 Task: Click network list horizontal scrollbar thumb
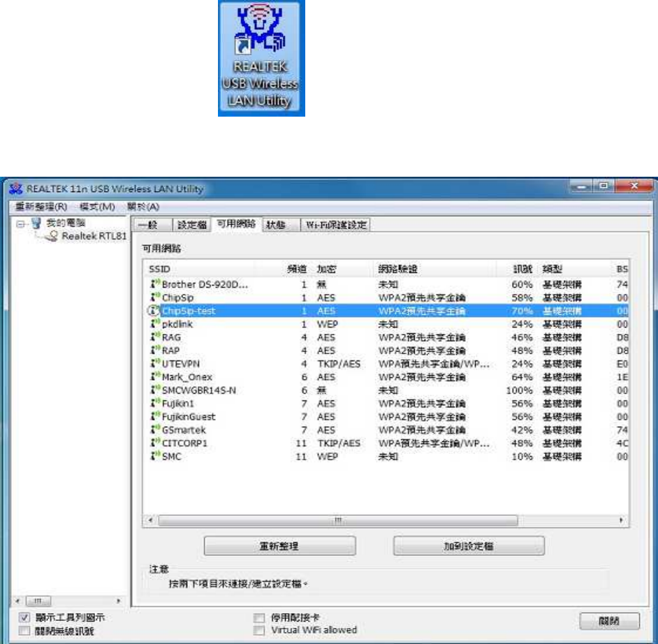338,520
